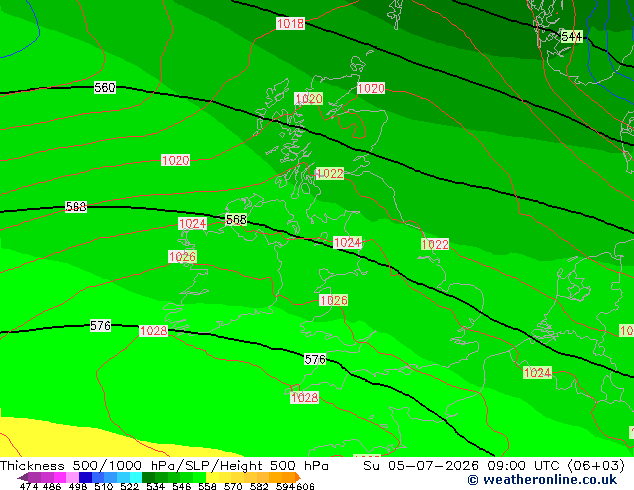
Task: Click the legend value 534
Action: [x=156, y=486]
